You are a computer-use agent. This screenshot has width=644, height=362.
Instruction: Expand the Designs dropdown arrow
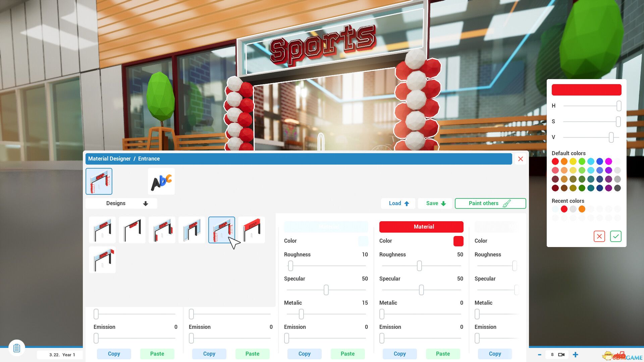pyautogui.click(x=145, y=203)
